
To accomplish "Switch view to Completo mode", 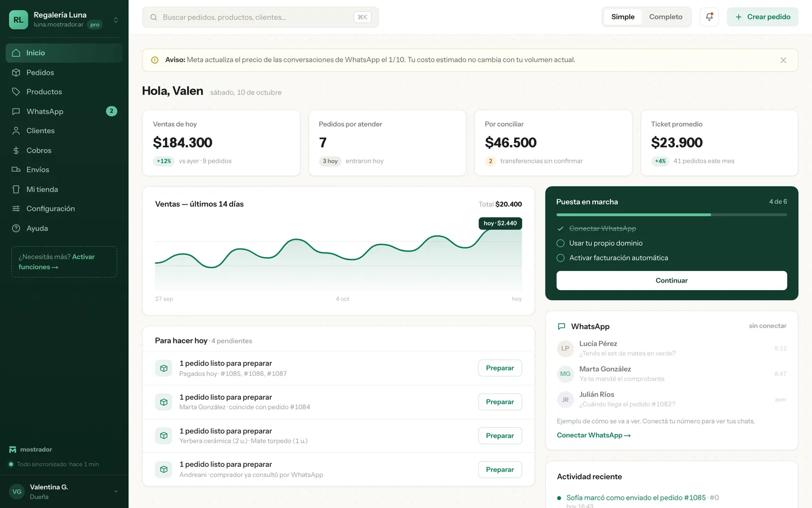I will 665,17.
